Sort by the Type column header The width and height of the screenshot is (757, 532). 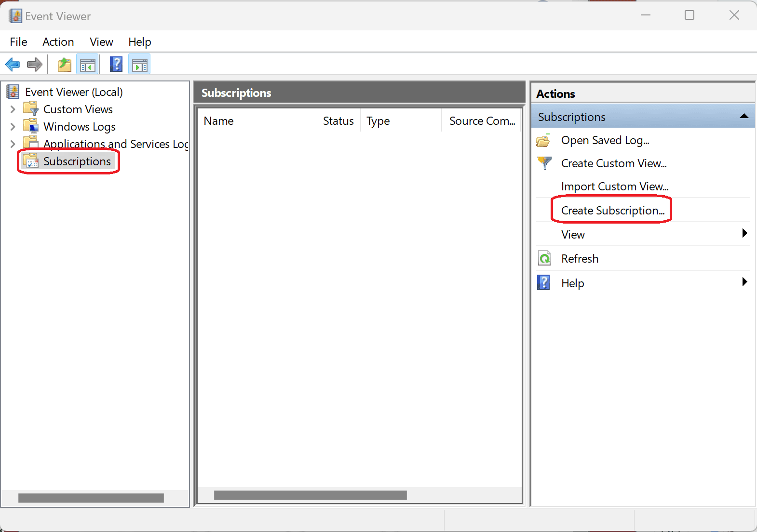(401, 121)
